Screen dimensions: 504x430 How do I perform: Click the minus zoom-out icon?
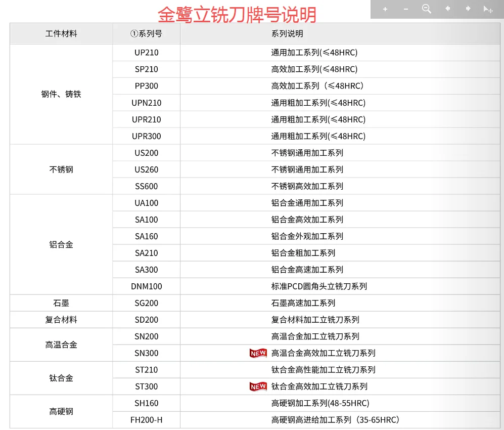pos(405,9)
